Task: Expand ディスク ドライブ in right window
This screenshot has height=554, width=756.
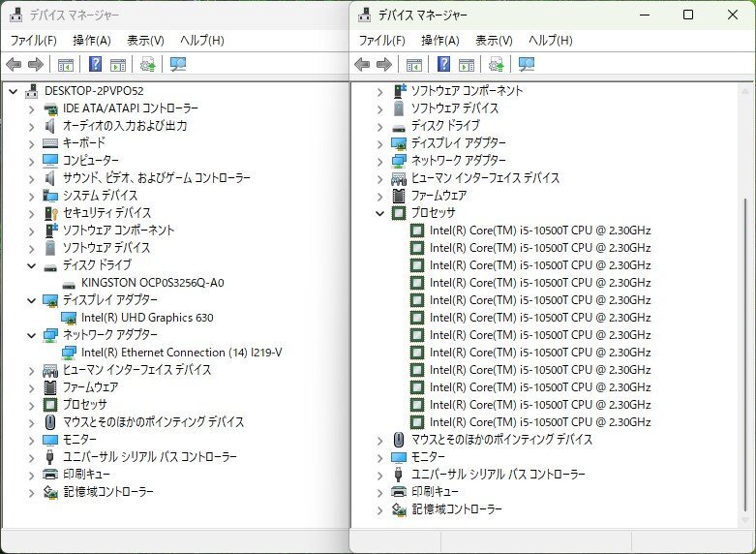Action: 379,127
